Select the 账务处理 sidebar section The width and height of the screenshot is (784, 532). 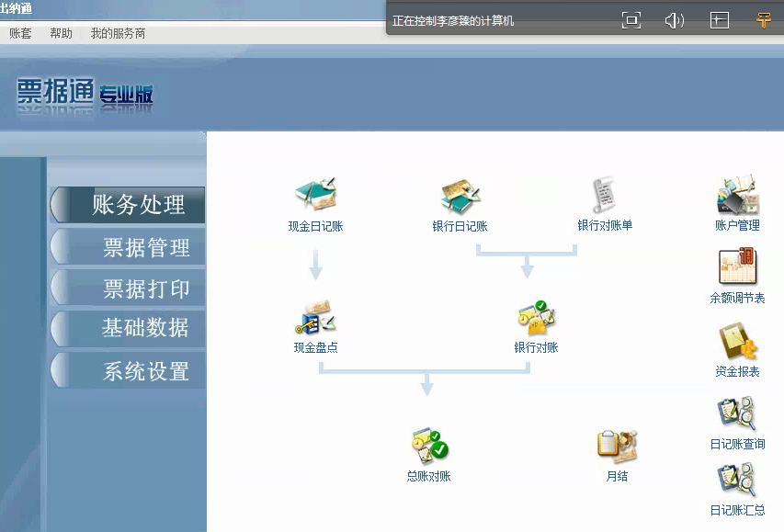[127, 204]
